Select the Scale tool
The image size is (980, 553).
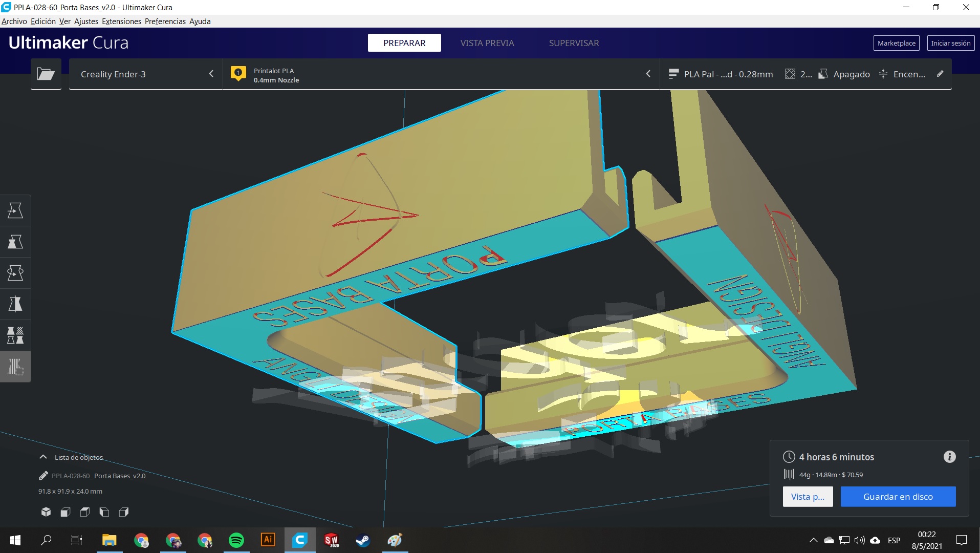[x=15, y=242]
